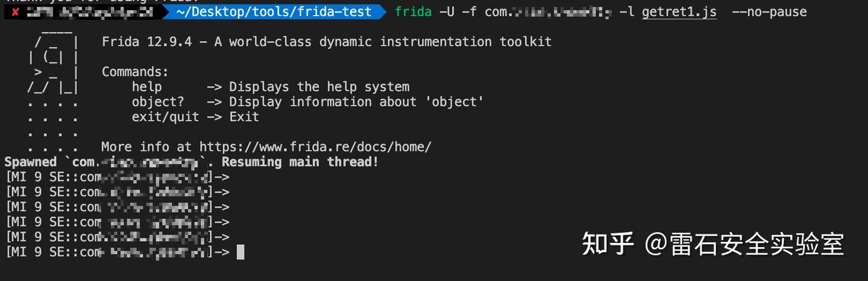Viewport: 868px width, 281px height.
Task: Click the ~/Desktop/tools/frida-test path segment
Action: tap(274, 12)
